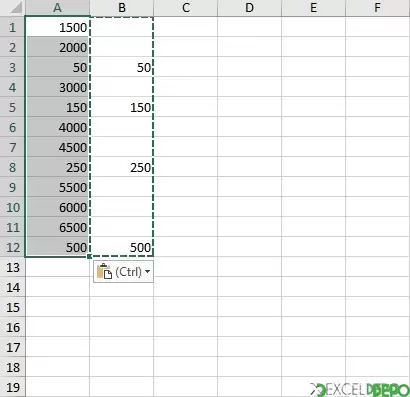Expand the Paste Options dropdown arrow

coord(147,272)
